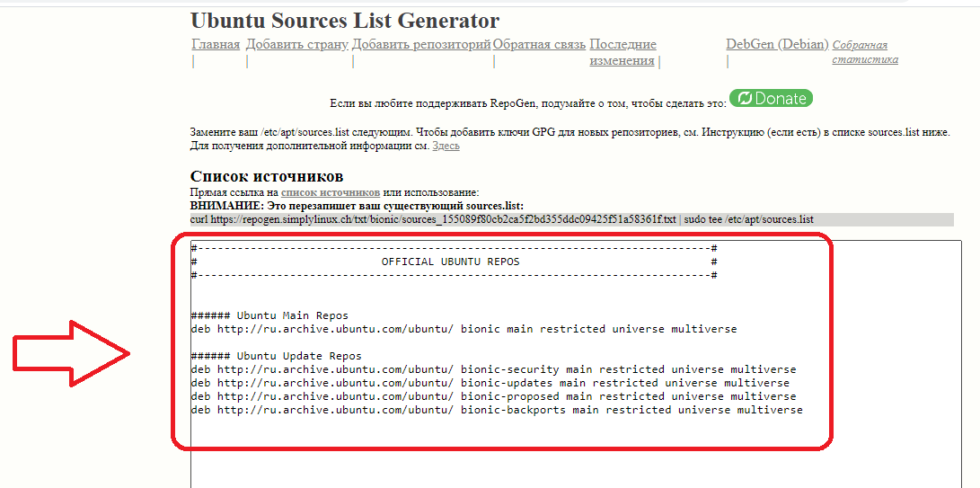
Task: Click the Ubuntu Main Repos comment line
Action: (269, 315)
